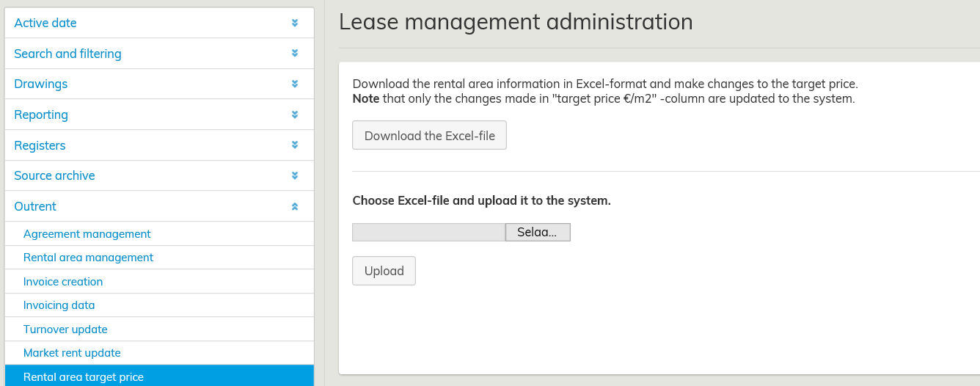Click the Registers double-chevron icon
Image resolution: width=980 pixels, height=386 pixels.
pyautogui.click(x=294, y=145)
